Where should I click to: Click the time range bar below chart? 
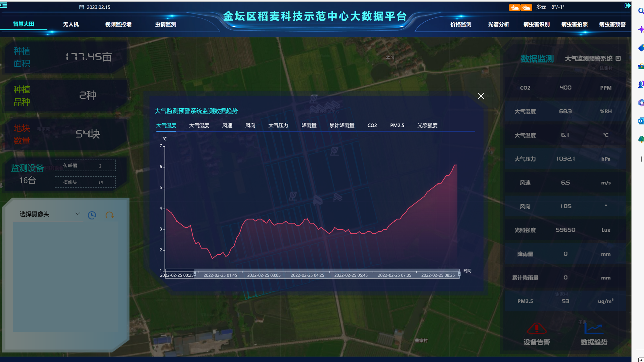312,274
